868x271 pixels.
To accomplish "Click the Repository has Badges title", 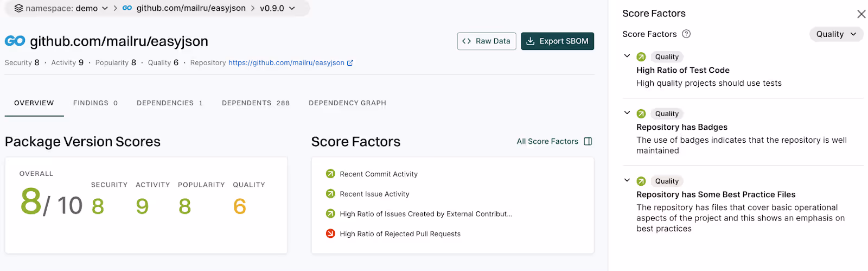I will (682, 127).
